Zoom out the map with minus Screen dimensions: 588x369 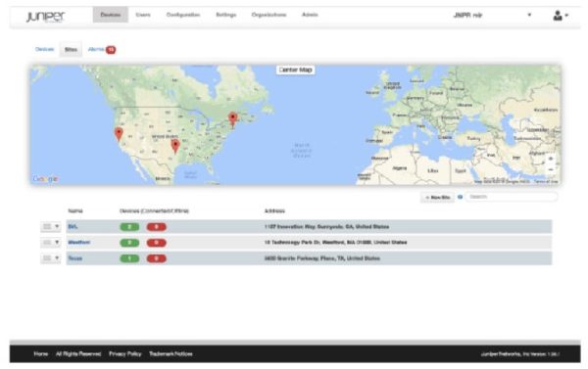[551, 169]
